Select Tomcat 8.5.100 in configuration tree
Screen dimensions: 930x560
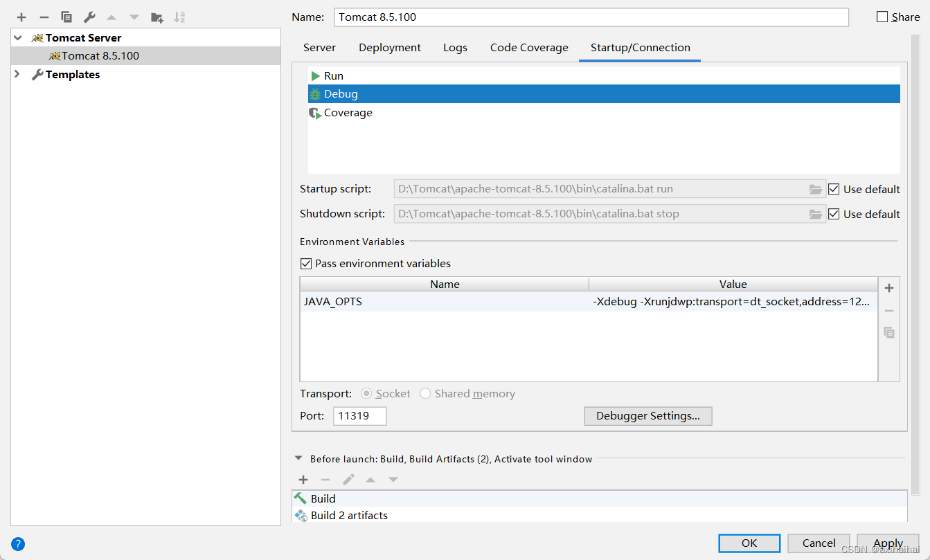click(x=145, y=56)
